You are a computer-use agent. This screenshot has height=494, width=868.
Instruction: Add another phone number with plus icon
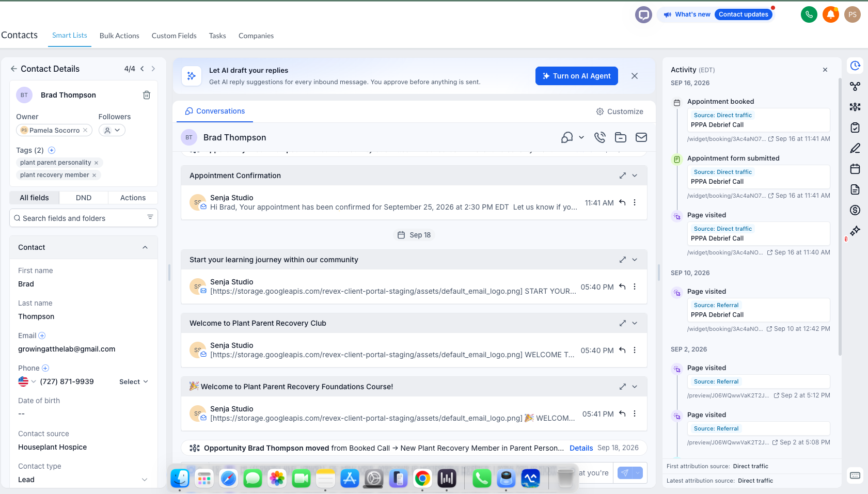pyautogui.click(x=45, y=368)
